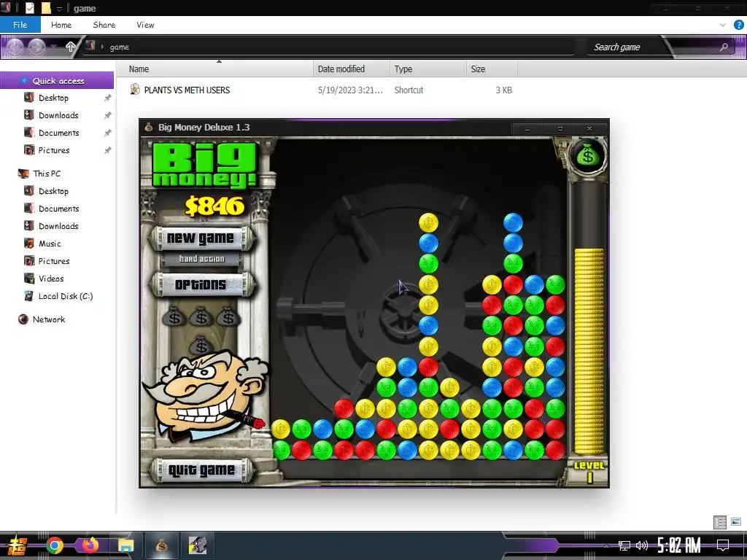Click the Big Money game title bar icon
The width and height of the screenshot is (747, 560).
149,127
